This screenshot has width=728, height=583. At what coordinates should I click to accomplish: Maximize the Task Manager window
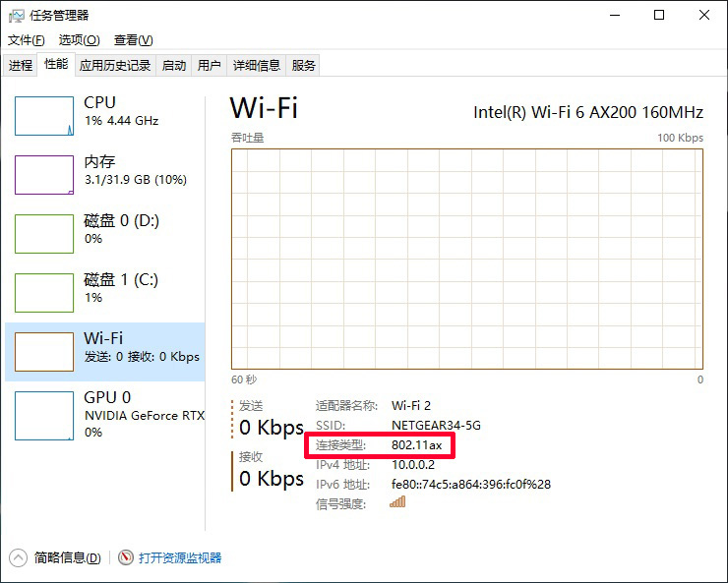click(659, 16)
